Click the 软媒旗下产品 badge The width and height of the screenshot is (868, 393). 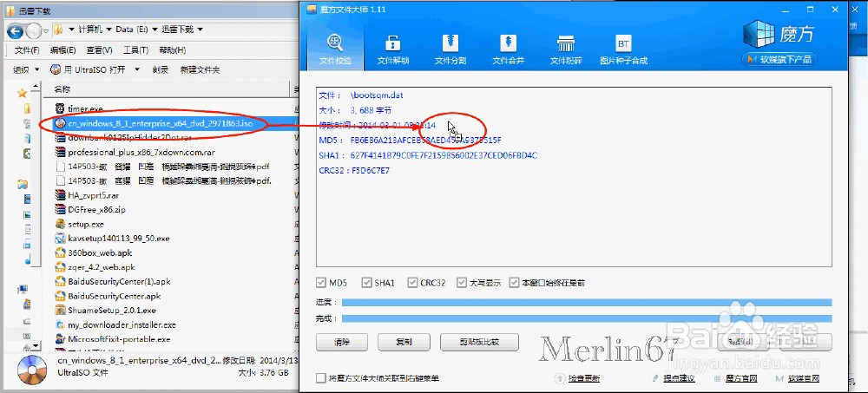point(779,59)
